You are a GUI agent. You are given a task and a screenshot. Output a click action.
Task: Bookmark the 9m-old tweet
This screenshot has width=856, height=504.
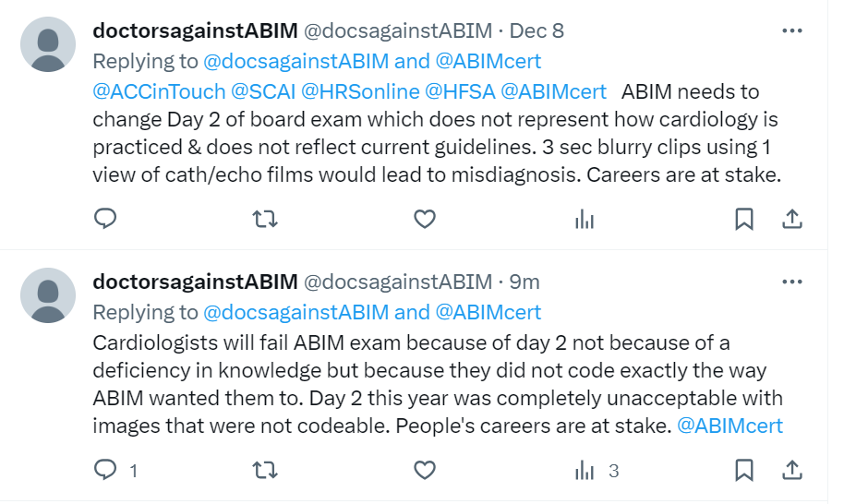point(743,471)
